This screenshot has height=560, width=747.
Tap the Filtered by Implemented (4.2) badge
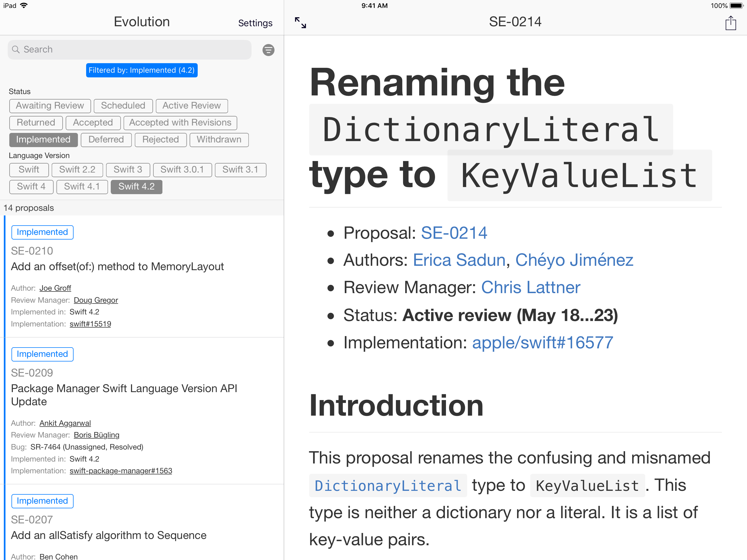[x=141, y=70]
